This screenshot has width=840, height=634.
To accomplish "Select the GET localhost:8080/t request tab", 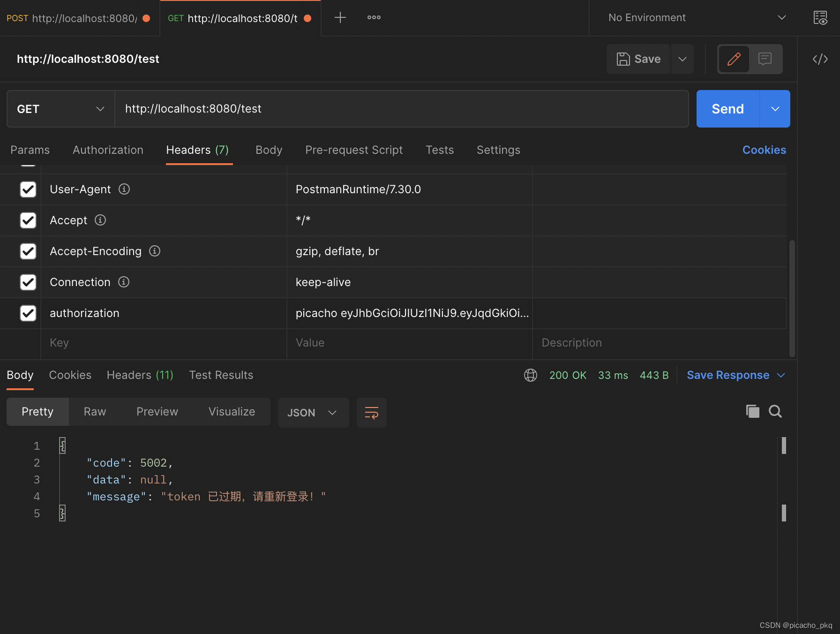I will [240, 18].
